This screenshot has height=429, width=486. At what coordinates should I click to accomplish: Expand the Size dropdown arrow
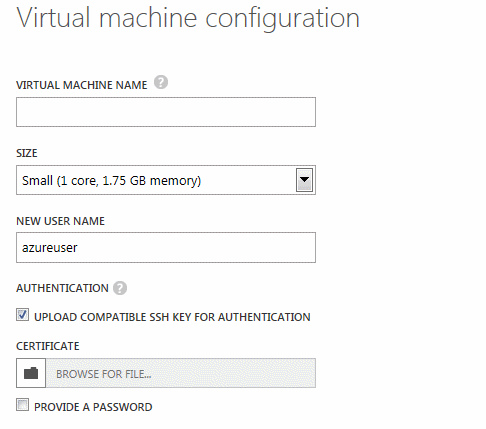point(304,180)
